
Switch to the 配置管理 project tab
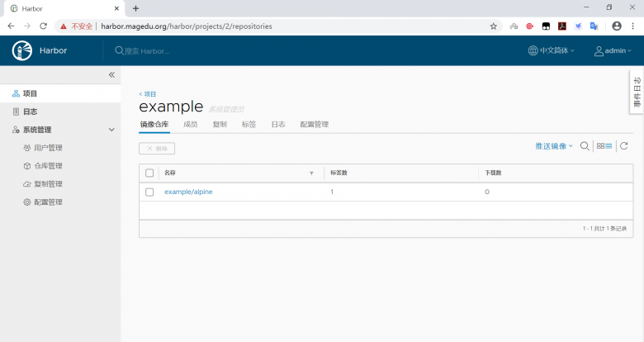click(315, 125)
